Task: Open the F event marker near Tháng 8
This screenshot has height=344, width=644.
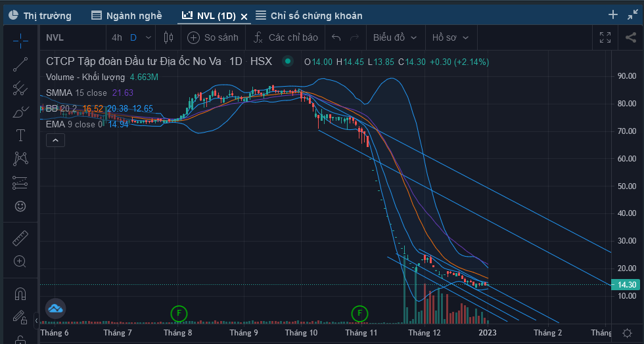Action: [179, 314]
